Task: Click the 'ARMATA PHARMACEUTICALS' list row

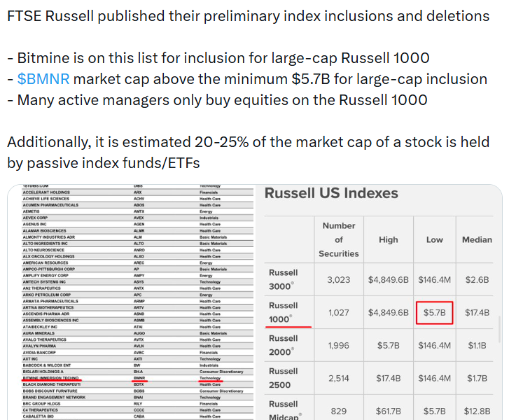Action: tap(138, 301)
